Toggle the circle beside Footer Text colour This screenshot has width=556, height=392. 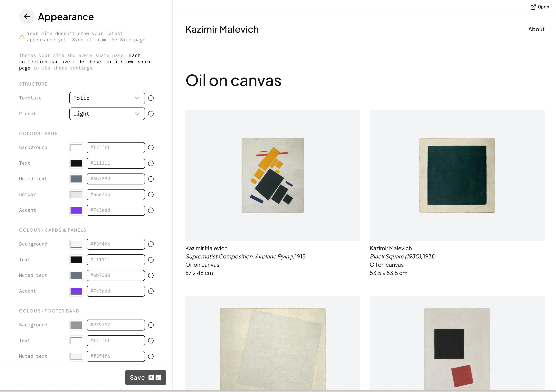coord(151,341)
